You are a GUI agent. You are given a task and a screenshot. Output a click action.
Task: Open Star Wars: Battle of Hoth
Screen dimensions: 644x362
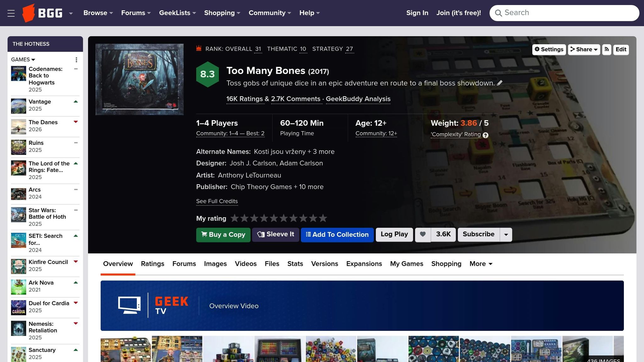[47, 213]
